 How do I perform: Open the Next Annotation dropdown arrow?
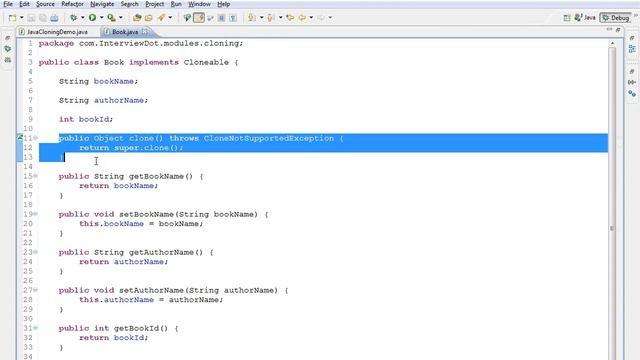[x=262, y=18]
